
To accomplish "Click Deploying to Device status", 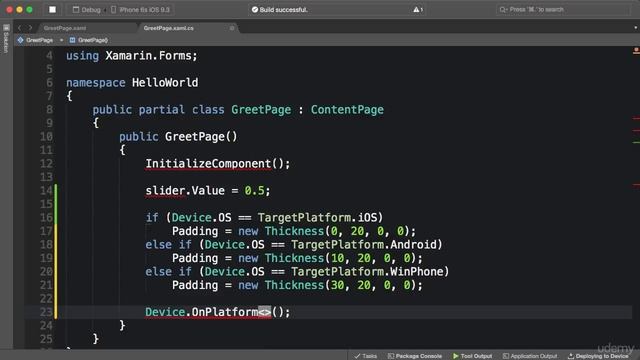I will click(x=598, y=356).
